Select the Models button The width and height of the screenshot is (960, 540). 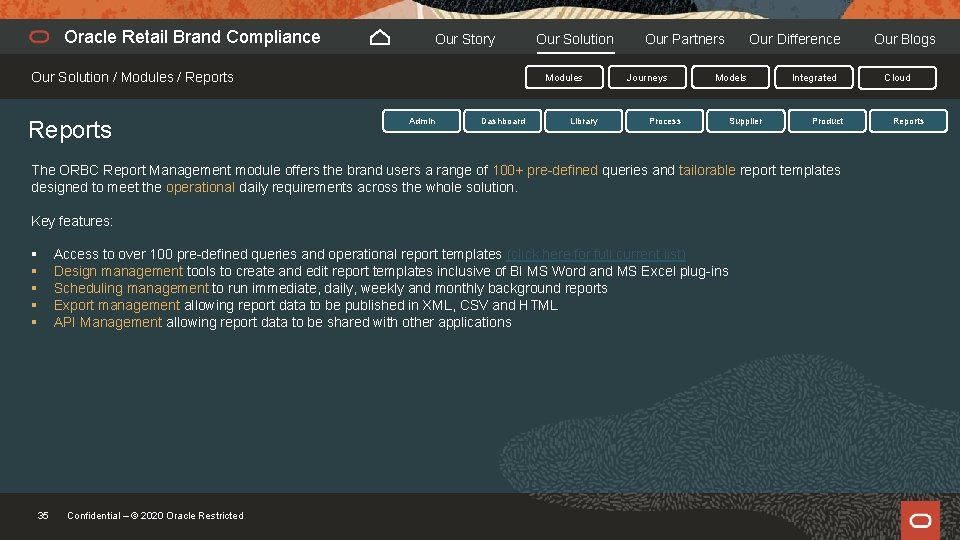pyautogui.click(x=730, y=78)
